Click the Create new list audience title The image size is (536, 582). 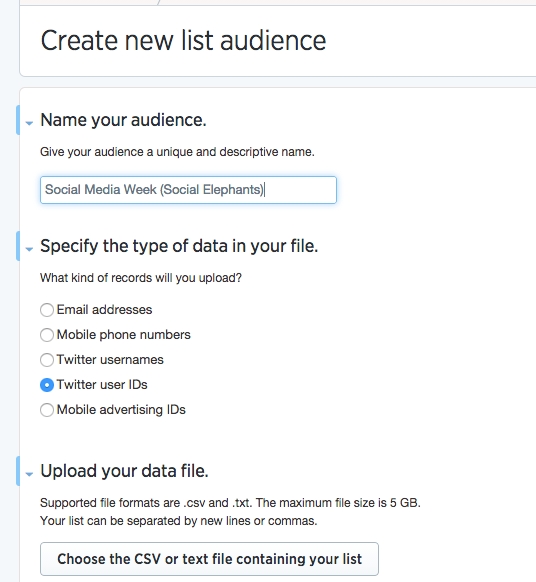tap(183, 40)
